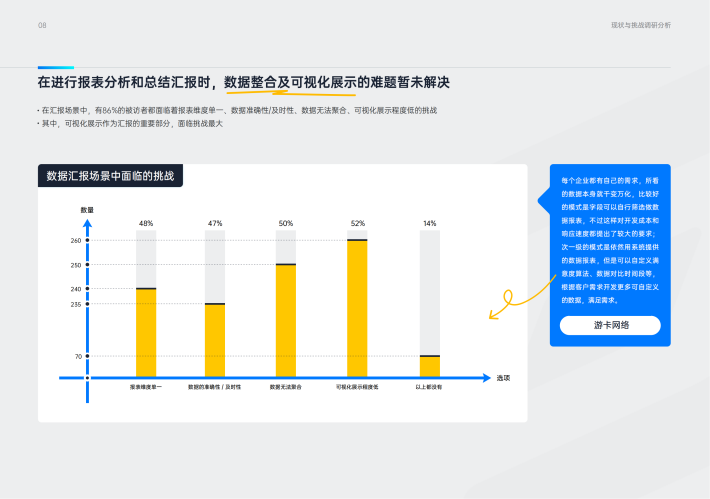
Task: Click the 现状与挑战调研分析 header text
Action: [640, 25]
